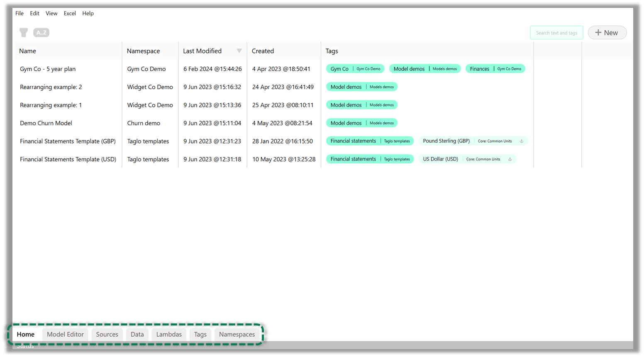This screenshot has height=357, width=644.
Task: Open the Last Modified sort direction arrow
Action: coord(239,51)
